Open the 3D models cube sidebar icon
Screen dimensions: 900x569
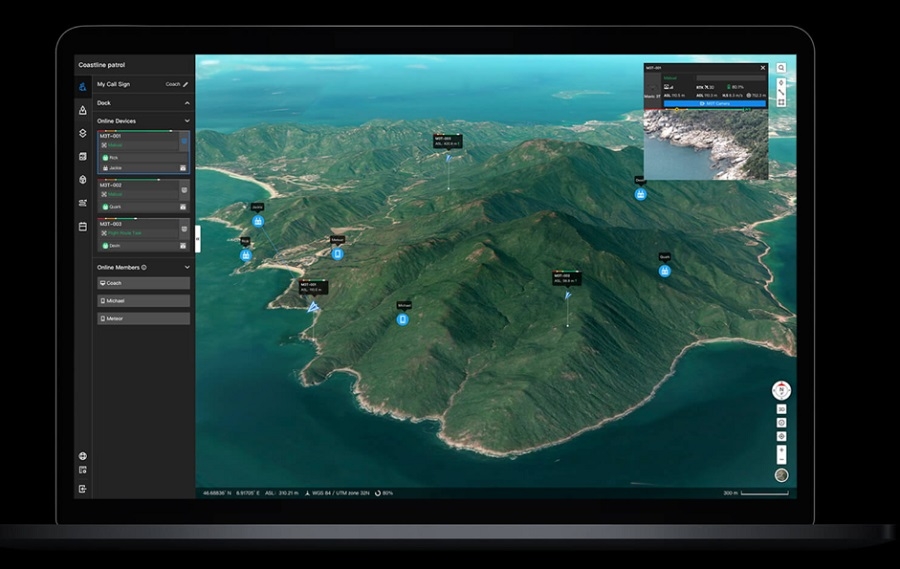click(83, 180)
